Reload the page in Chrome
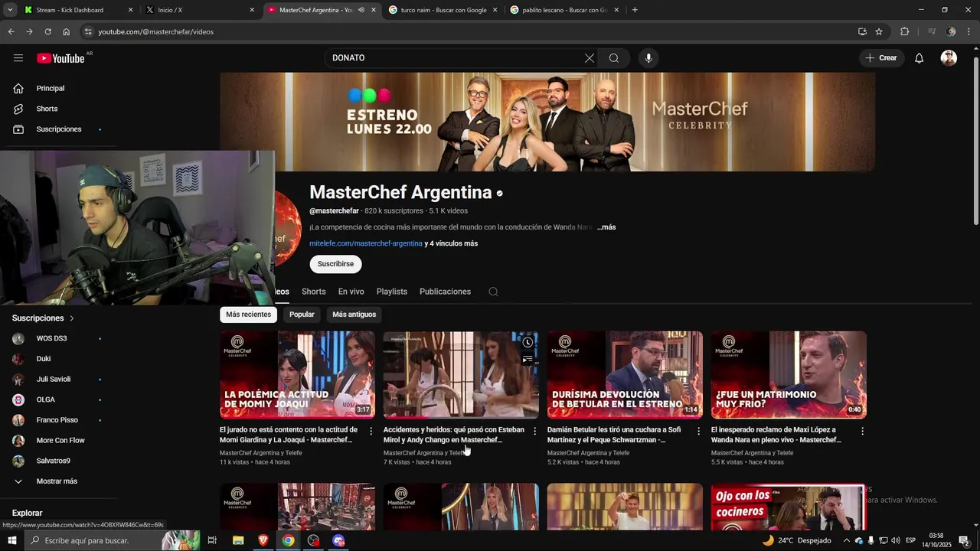The width and height of the screenshot is (980, 551). (x=47, y=31)
